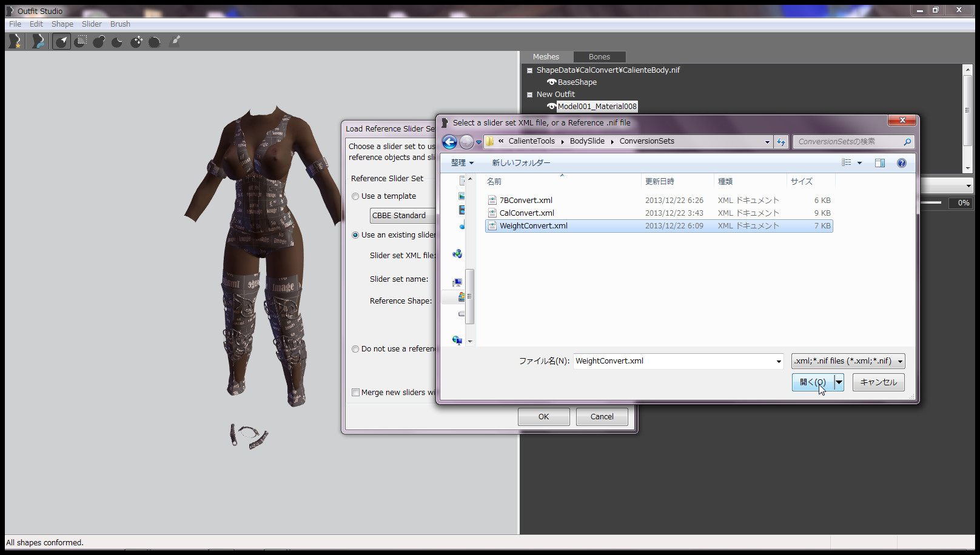Viewport: 980px width, 555px height.
Task: Click the キャンセル button in file dialog
Action: click(878, 382)
